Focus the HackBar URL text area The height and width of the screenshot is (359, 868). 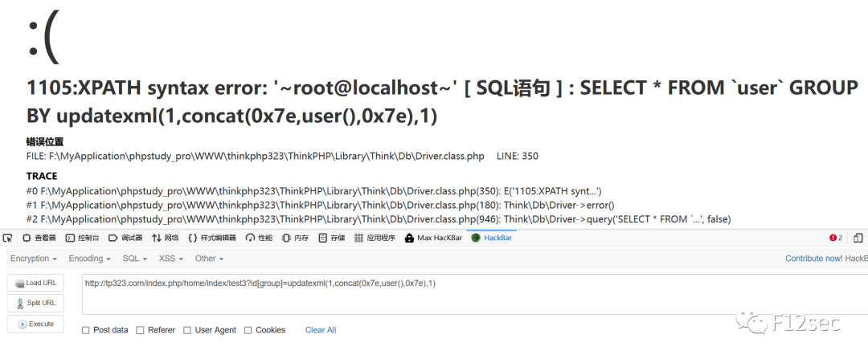475,294
